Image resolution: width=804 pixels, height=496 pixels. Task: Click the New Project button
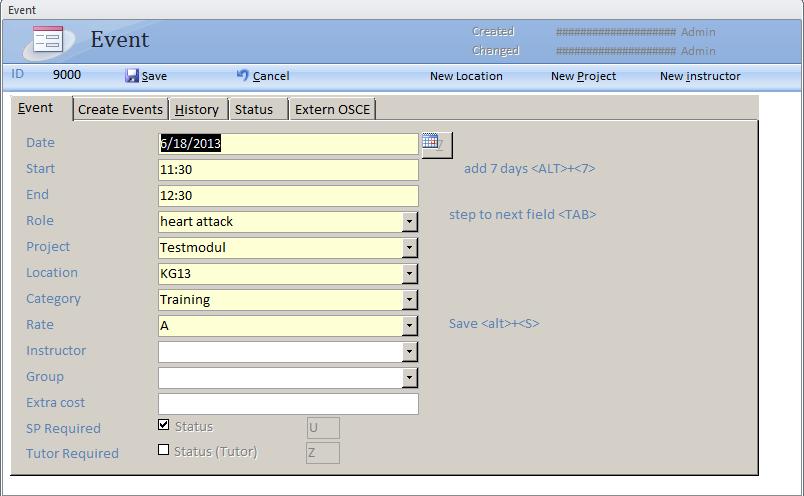[583, 76]
